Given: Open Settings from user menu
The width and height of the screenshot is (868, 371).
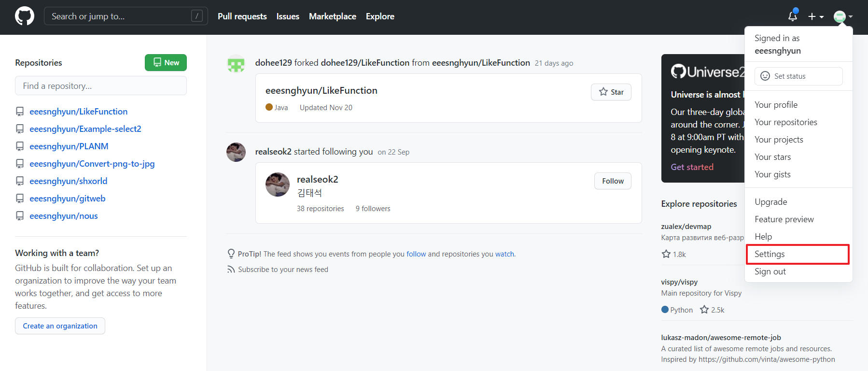Looking at the screenshot, I should click(x=798, y=254).
